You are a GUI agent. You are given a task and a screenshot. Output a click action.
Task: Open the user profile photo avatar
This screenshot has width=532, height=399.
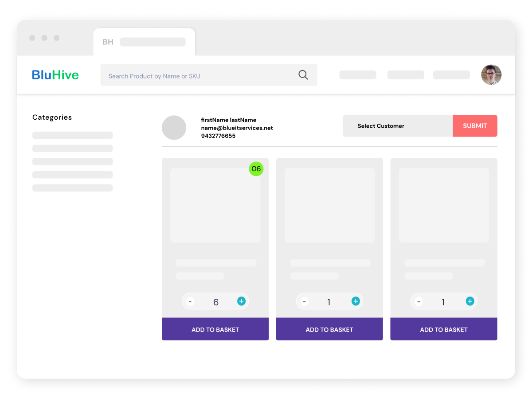click(491, 75)
